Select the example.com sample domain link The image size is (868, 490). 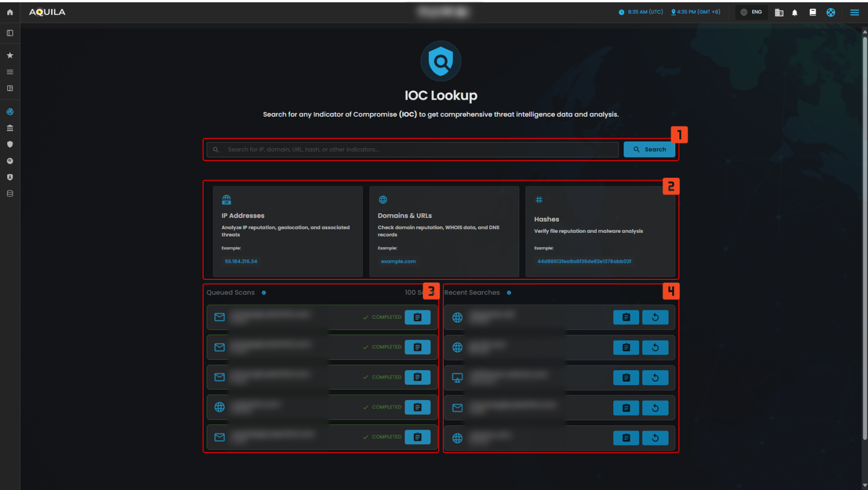pos(398,261)
